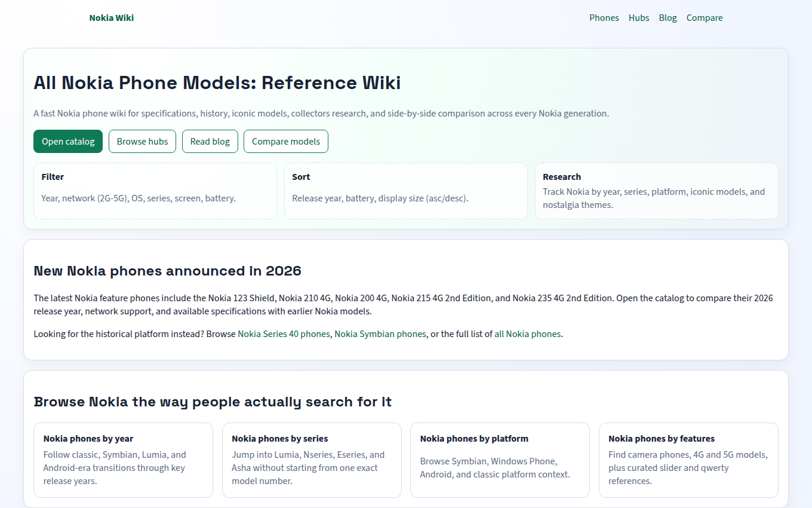This screenshot has width=812, height=508.
Task: Select Compare in the header menu
Action: (704, 18)
